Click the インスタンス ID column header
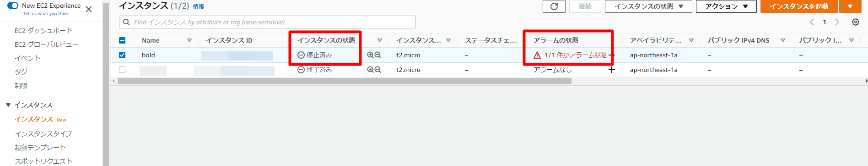The height and width of the screenshot is (166, 868). pos(229,40)
